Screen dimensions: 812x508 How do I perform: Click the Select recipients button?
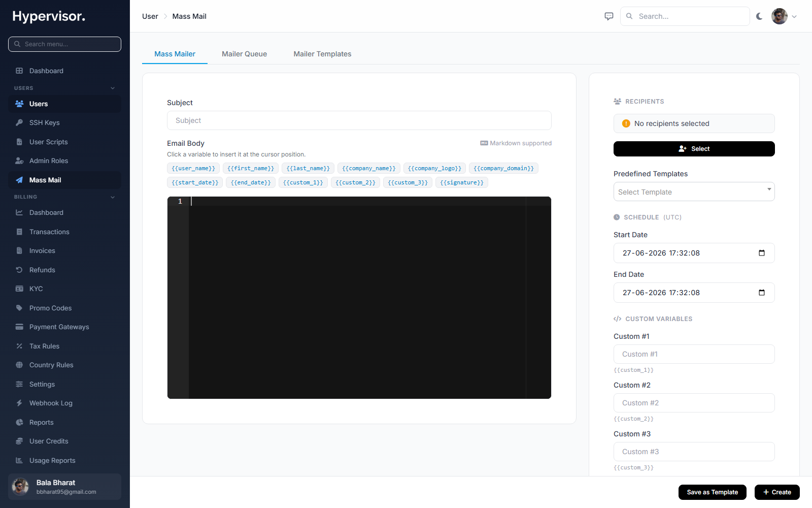coord(694,149)
